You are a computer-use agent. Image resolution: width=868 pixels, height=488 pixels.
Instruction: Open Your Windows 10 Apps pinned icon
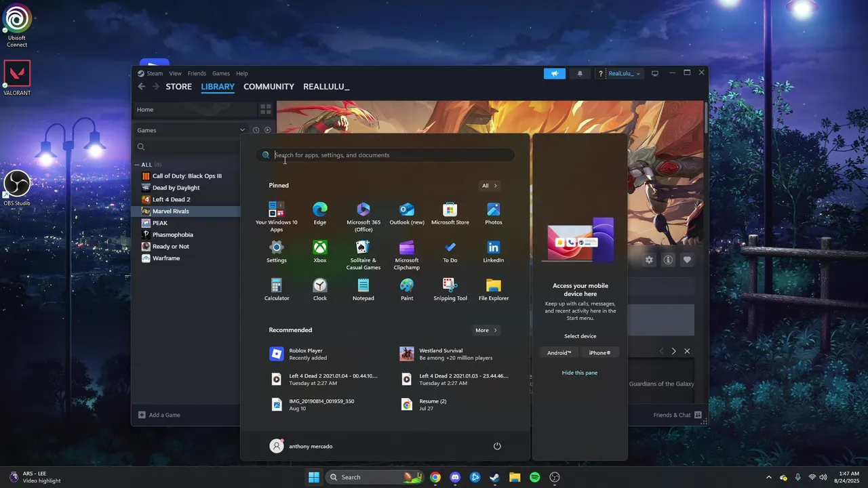[x=276, y=216]
